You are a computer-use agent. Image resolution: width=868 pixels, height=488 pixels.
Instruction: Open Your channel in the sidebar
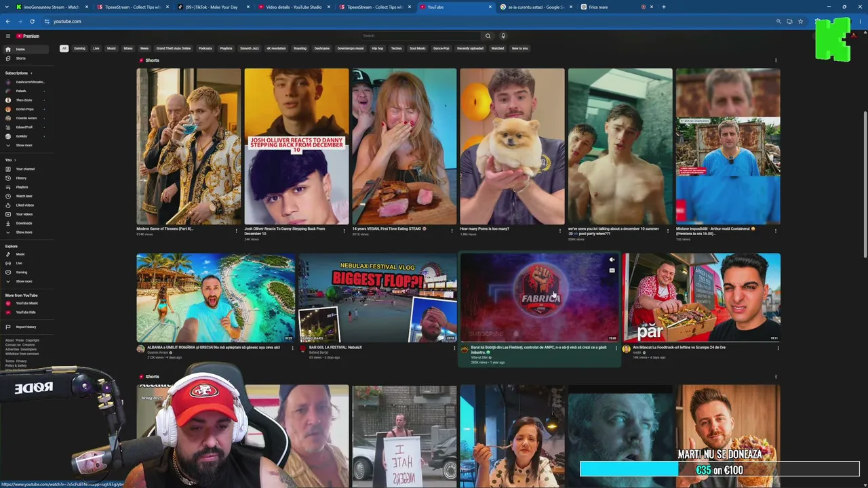pos(25,169)
